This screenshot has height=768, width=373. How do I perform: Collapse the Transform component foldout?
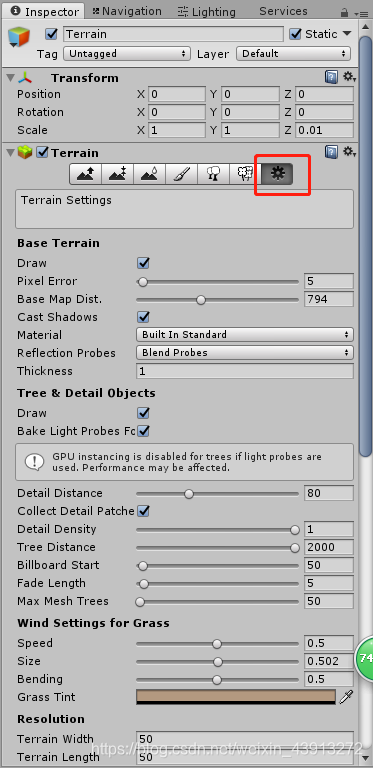(x=10, y=78)
